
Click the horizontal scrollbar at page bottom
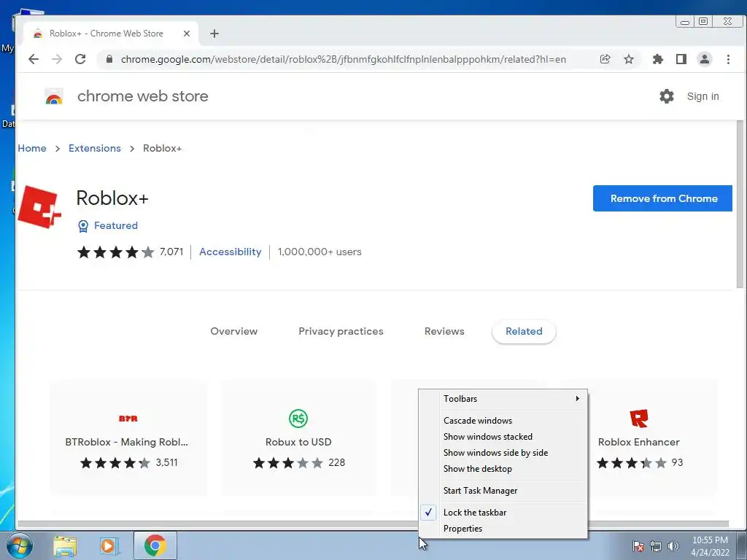373,524
